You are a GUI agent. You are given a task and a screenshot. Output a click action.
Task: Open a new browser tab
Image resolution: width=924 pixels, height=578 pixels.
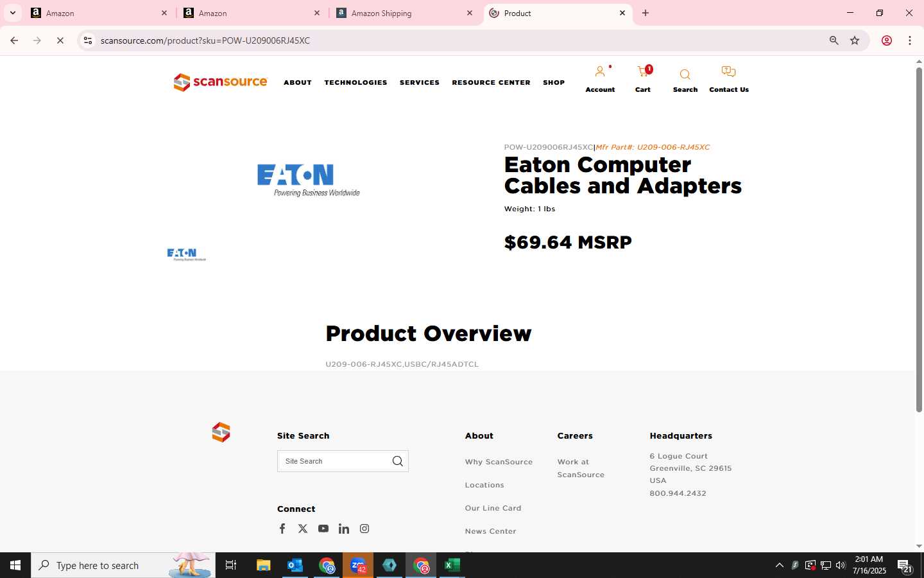(x=646, y=13)
